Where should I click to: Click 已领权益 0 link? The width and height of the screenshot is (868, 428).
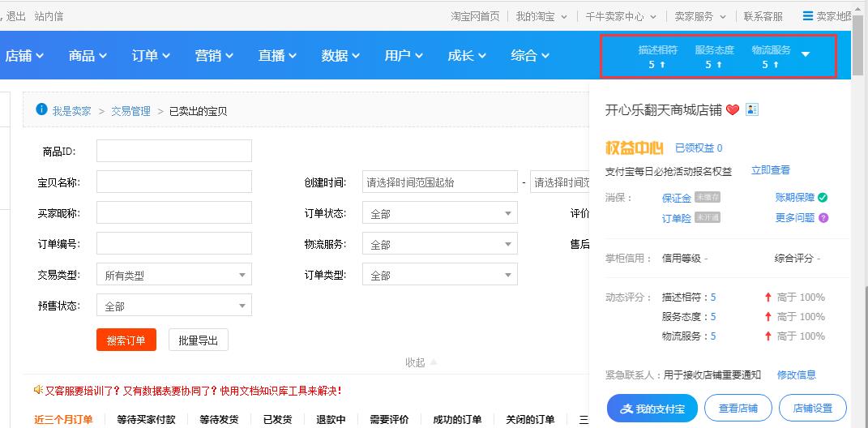tap(699, 148)
